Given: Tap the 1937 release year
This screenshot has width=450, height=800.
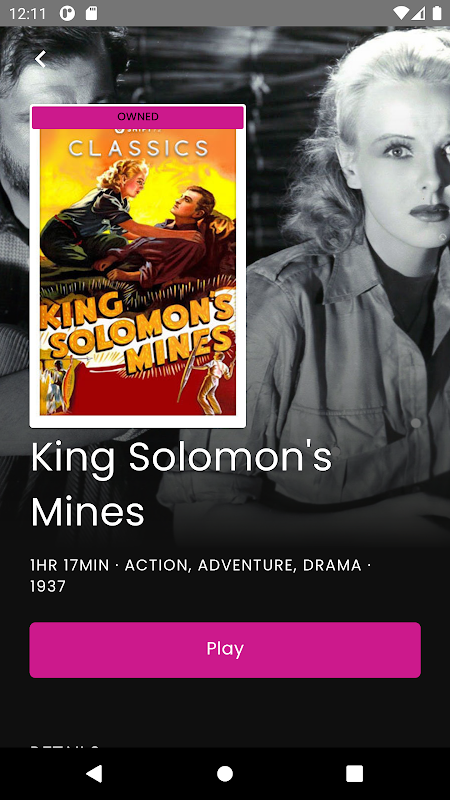Looking at the screenshot, I should pos(48,586).
